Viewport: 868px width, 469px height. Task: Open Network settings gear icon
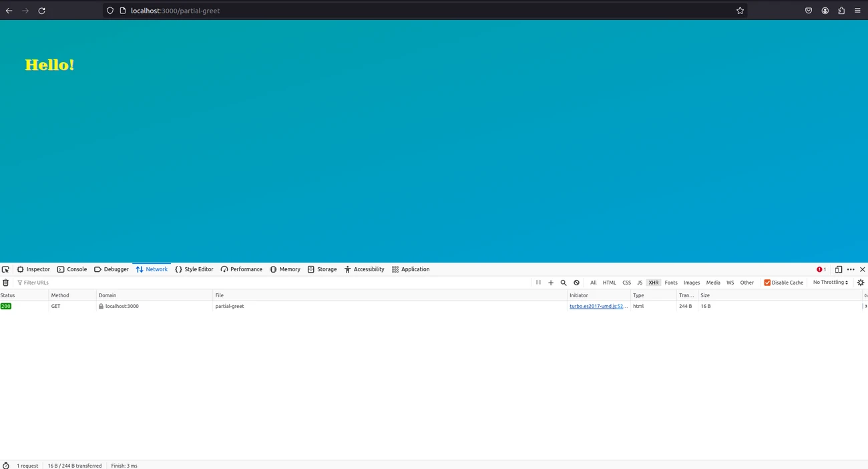[861, 283]
